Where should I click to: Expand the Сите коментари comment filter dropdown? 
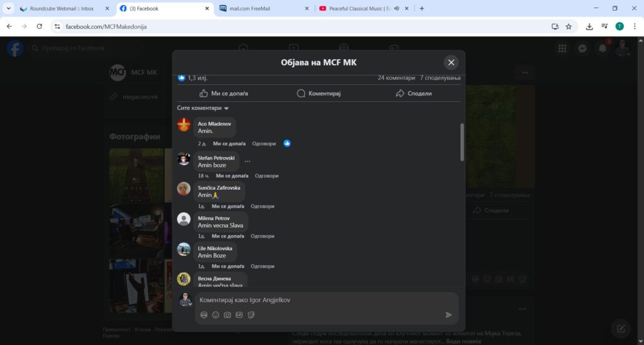pos(203,108)
